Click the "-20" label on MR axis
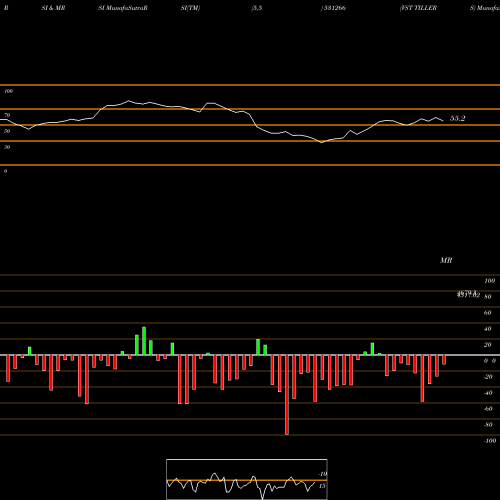 click(x=488, y=377)
